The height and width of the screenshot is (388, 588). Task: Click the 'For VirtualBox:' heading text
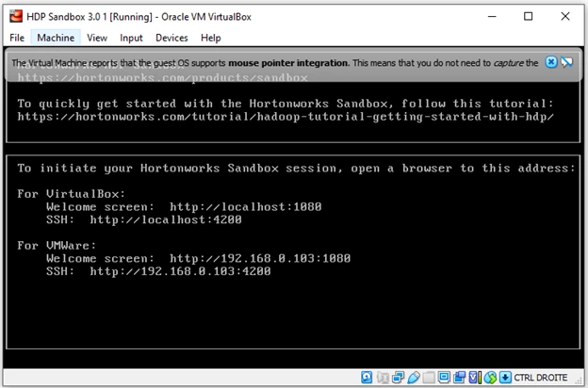click(x=72, y=194)
